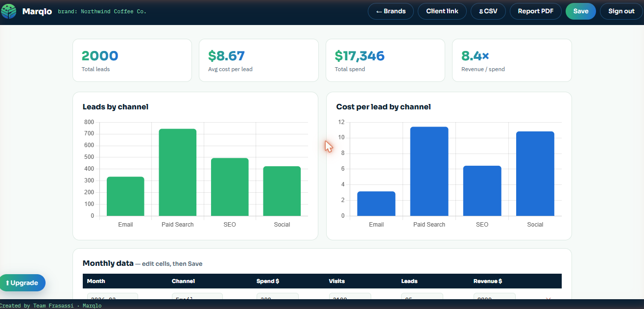Click the 'Leads by channel' chart title
Image resolution: width=644 pixels, height=309 pixels.
pos(116,107)
